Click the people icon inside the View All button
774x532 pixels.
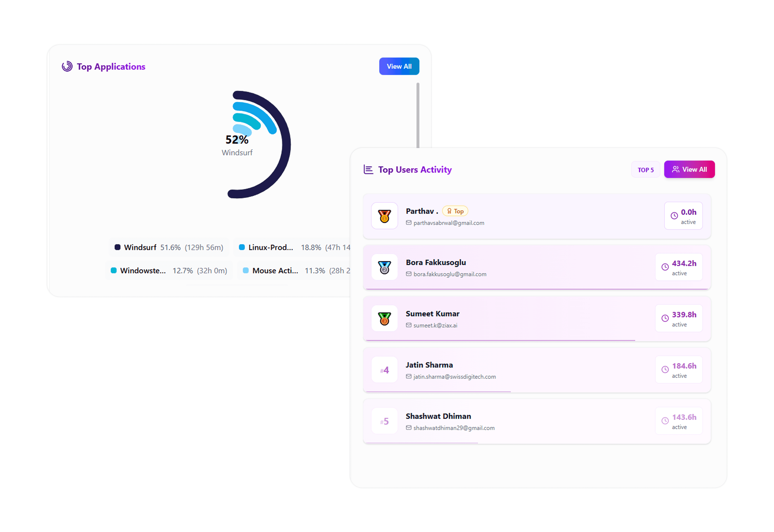pyautogui.click(x=675, y=169)
